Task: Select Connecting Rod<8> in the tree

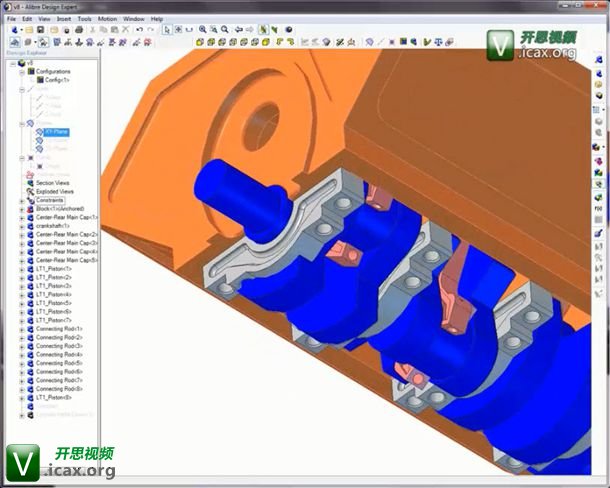Action: tap(59, 389)
